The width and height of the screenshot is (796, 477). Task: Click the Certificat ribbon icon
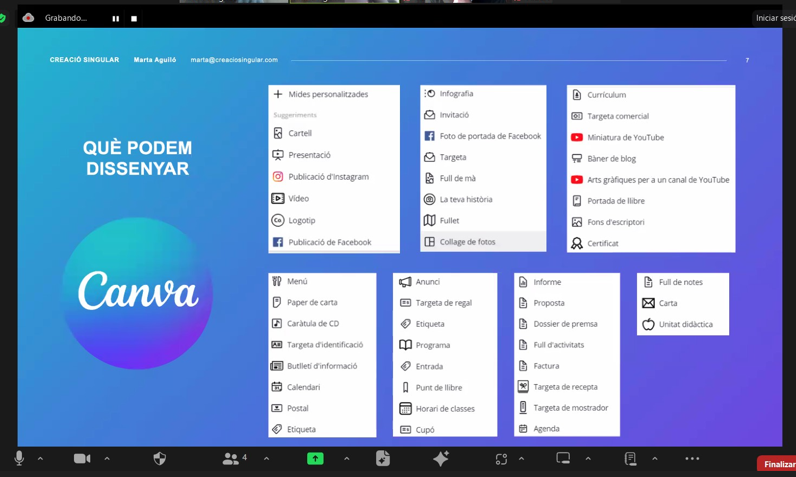click(x=577, y=244)
